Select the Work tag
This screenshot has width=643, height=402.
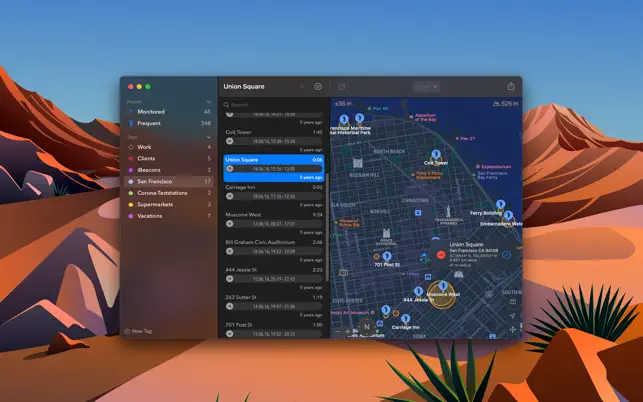[x=169, y=147]
